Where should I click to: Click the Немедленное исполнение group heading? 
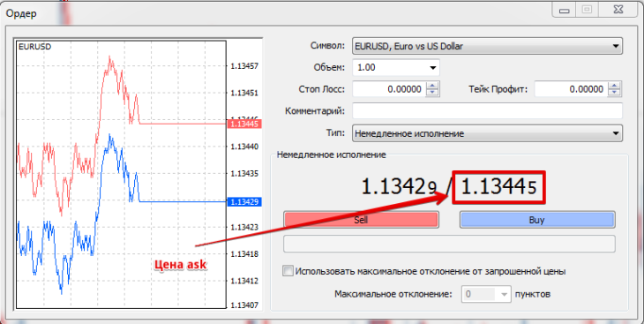tap(332, 154)
